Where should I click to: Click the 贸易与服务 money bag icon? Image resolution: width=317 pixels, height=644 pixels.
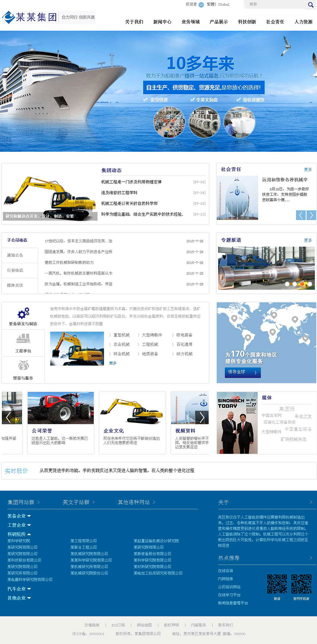[23, 366]
